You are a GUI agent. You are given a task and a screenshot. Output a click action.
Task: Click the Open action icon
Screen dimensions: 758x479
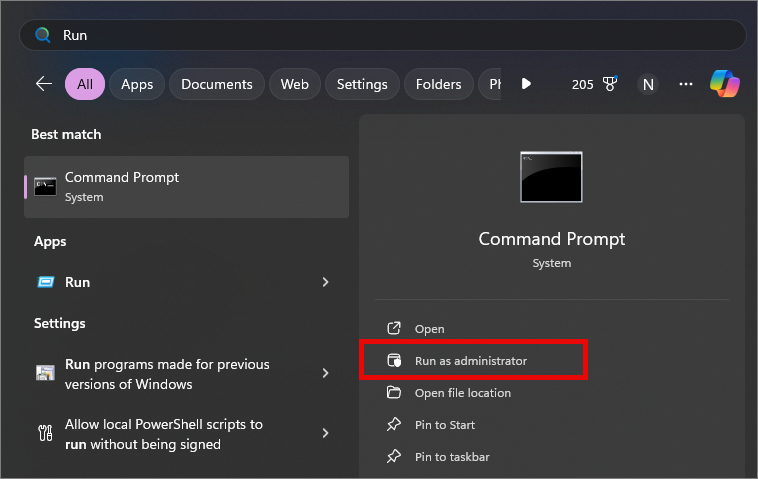(x=394, y=328)
